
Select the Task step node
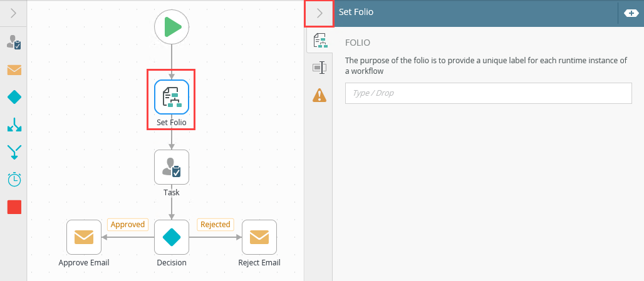(x=172, y=167)
